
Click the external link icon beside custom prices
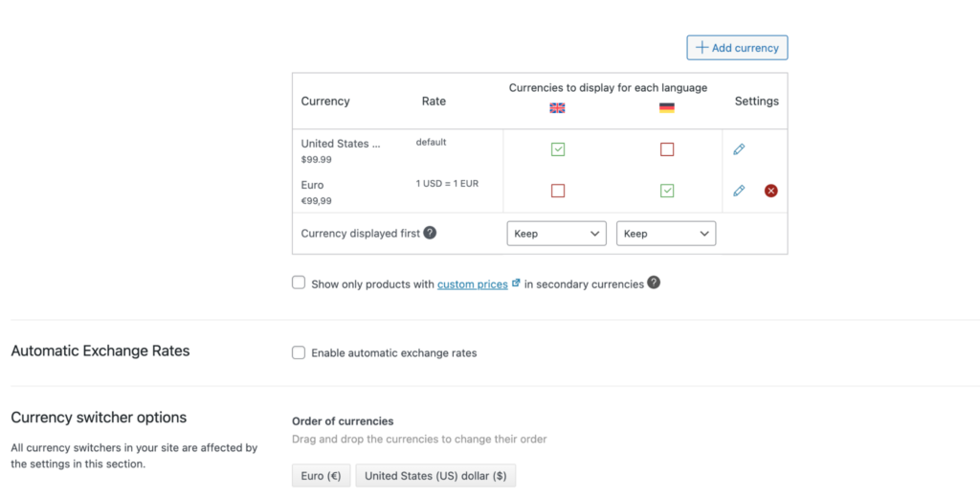point(517,284)
